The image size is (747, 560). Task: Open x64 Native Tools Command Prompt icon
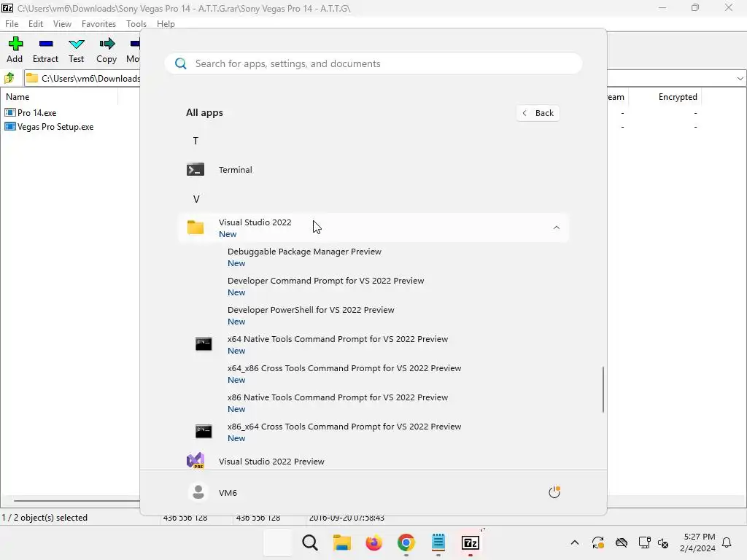(x=204, y=344)
